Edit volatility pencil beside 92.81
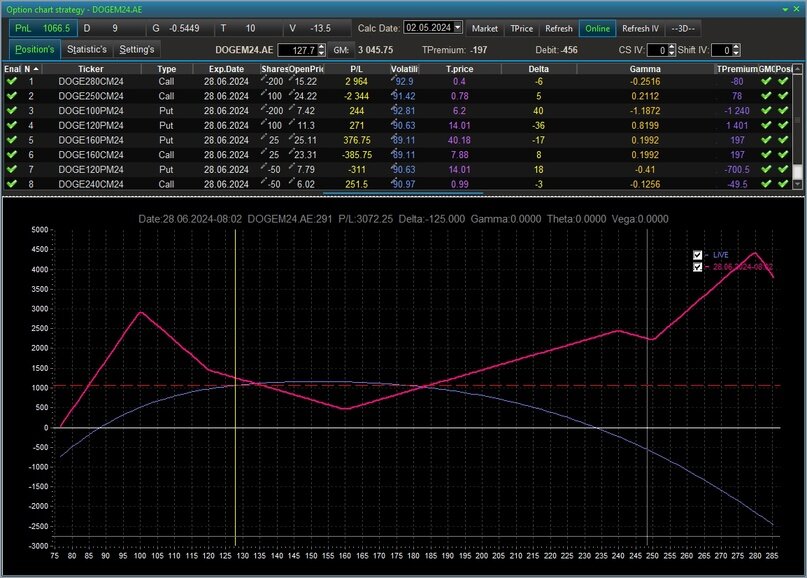 394,108
